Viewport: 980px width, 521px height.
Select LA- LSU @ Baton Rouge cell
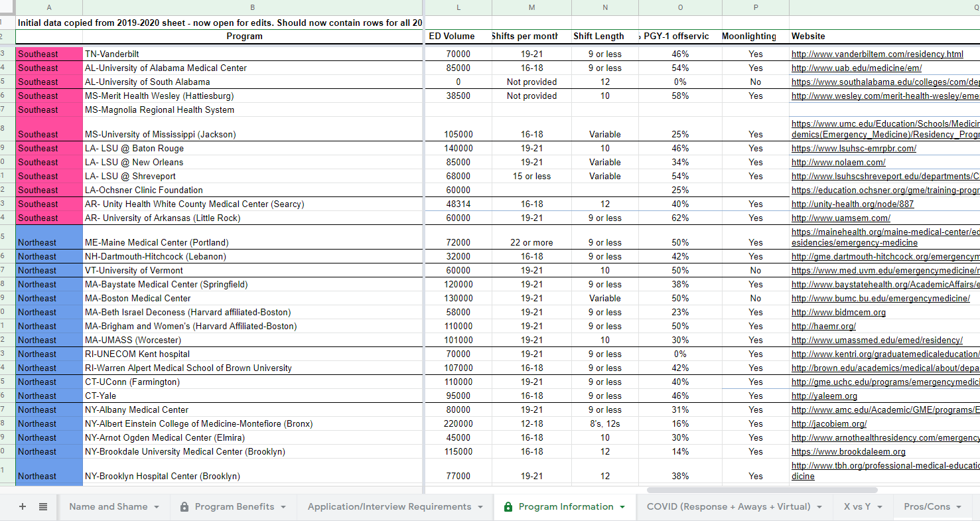(x=253, y=148)
